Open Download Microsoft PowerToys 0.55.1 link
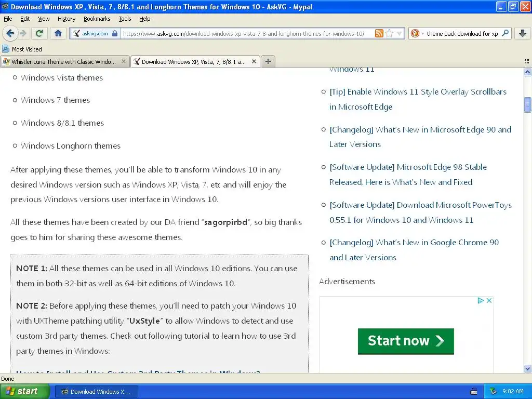Screen dimensions: 532x399 420,212
